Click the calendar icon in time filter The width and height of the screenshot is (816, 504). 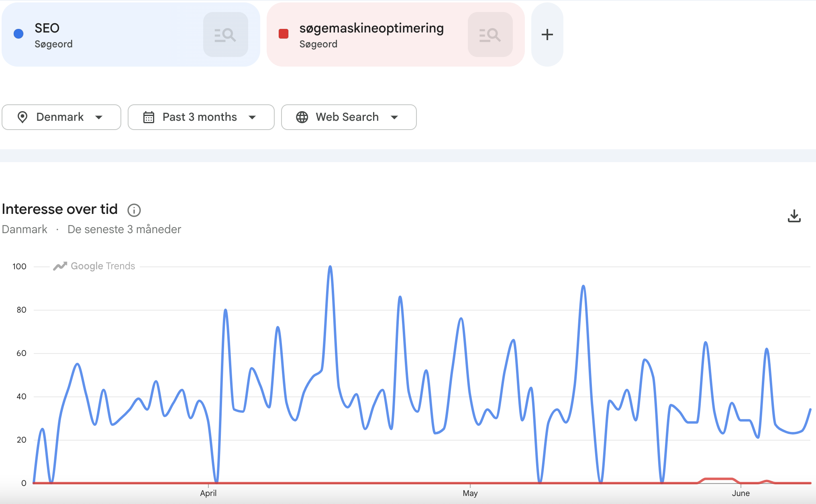point(149,117)
